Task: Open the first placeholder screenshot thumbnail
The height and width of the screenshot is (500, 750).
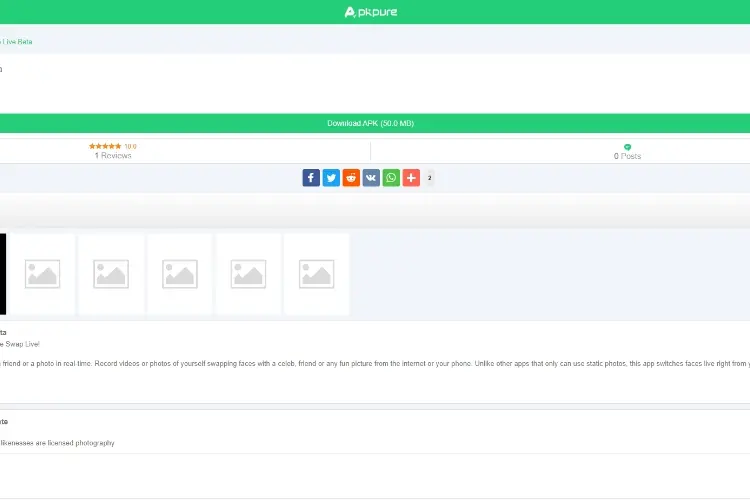Action: coord(43,274)
